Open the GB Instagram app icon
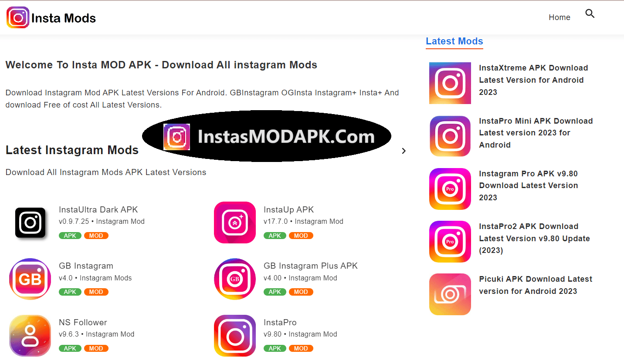Screen dimensions: 624x364 point(30,279)
